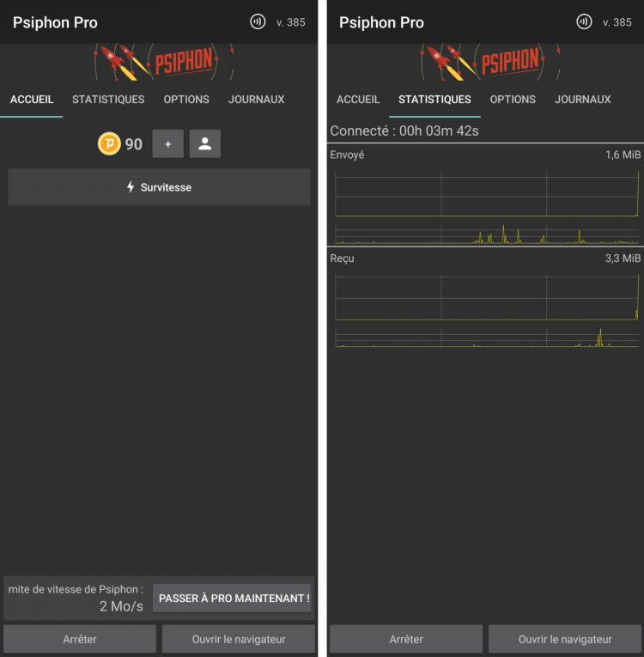Tap the Envoyé label
Image resolution: width=644 pixels, height=657 pixels.
[x=347, y=155]
